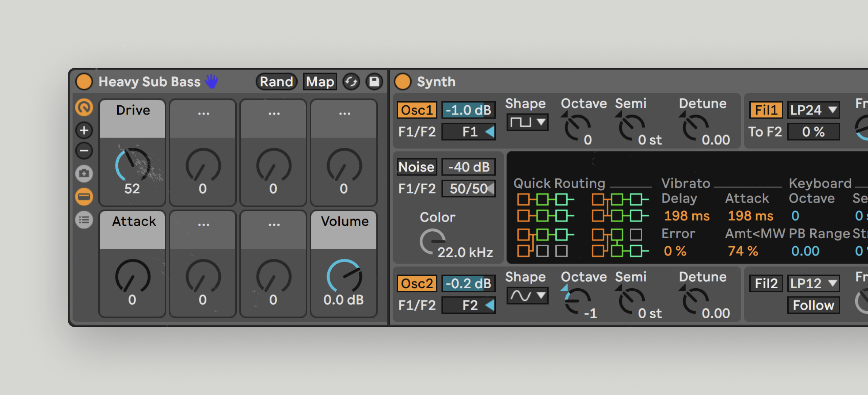Image resolution: width=868 pixels, height=395 pixels.
Task: Show the chain list icon
Action: point(84,220)
